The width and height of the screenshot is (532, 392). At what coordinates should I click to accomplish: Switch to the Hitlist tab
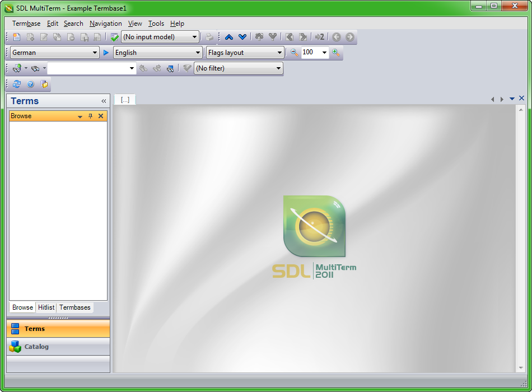pyautogui.click(x=46, y=307)
